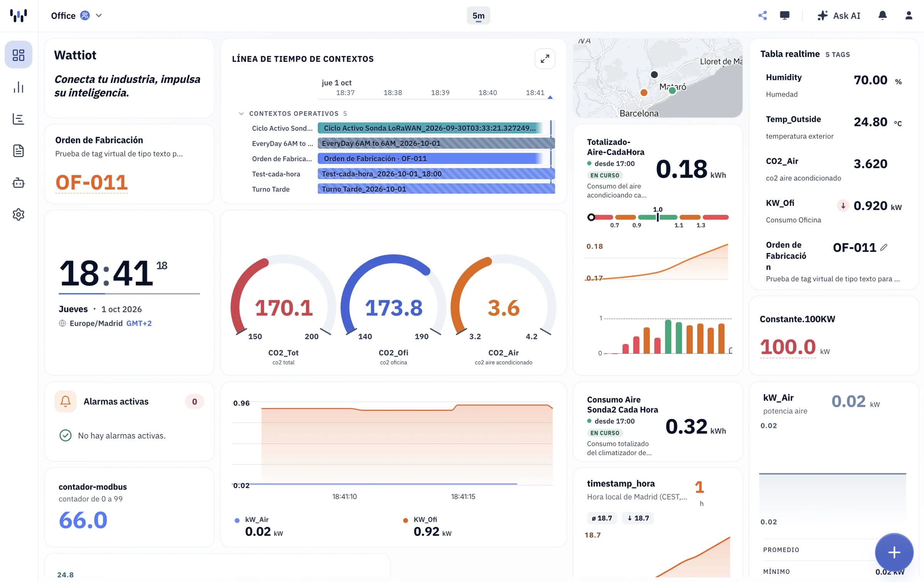Image resolution: width=924 pixels, height=582 pixels.
Task: Click the orange map marker near Mataró
Action: (x=644, y=92)
